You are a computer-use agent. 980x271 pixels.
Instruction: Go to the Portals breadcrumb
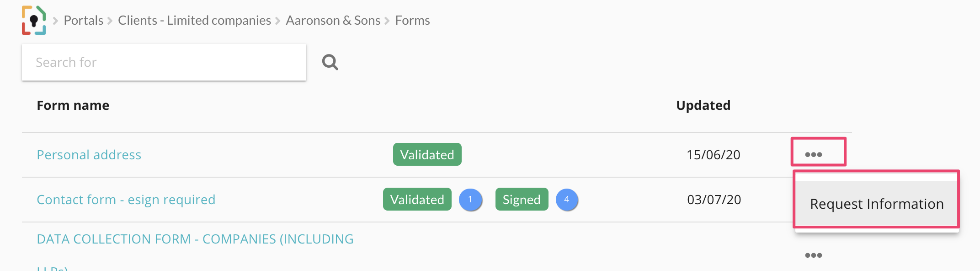(x=84, y=21)
